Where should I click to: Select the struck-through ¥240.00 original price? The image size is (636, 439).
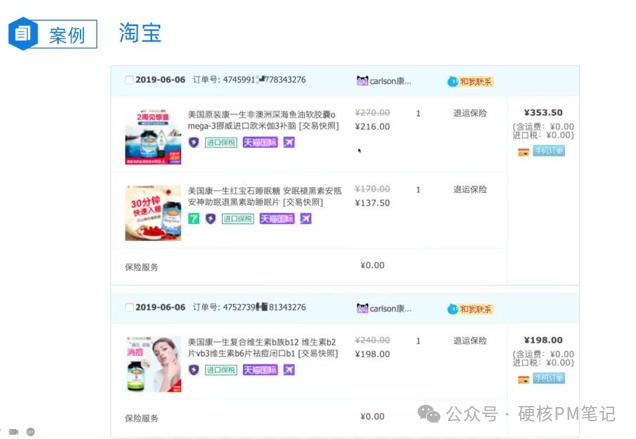tap(372, 340)
